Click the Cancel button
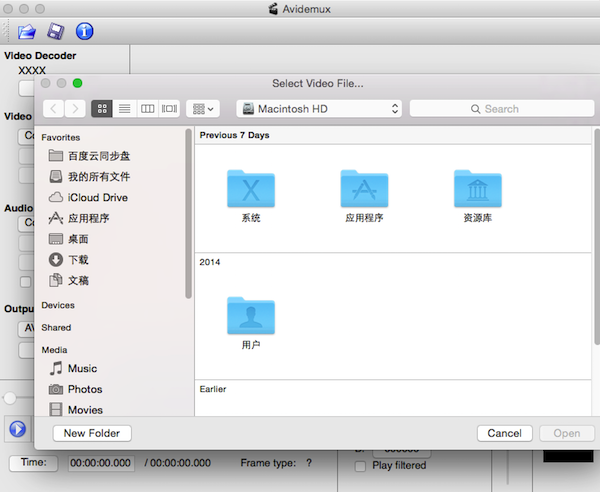The image size is (600, 492). [x=504, y=433]
